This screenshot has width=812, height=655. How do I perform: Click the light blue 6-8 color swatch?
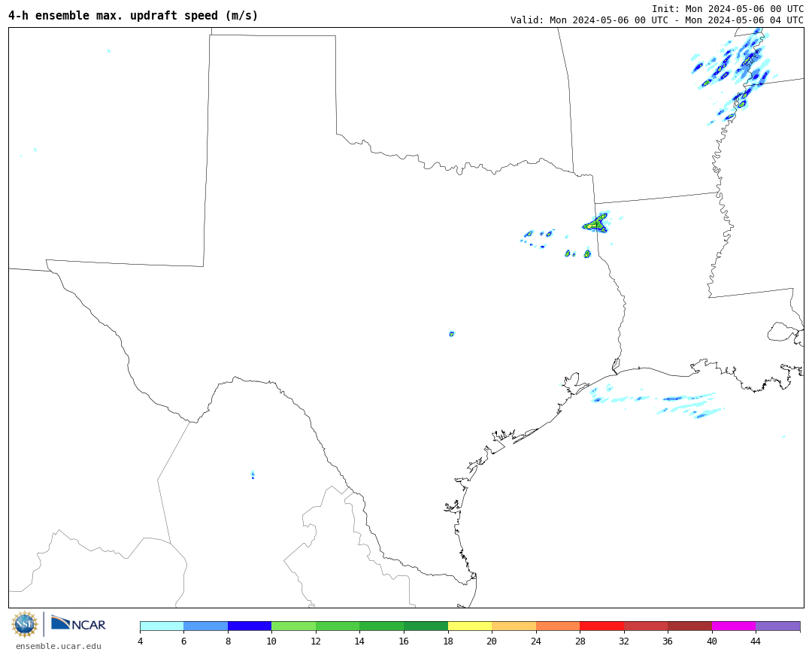205,626
